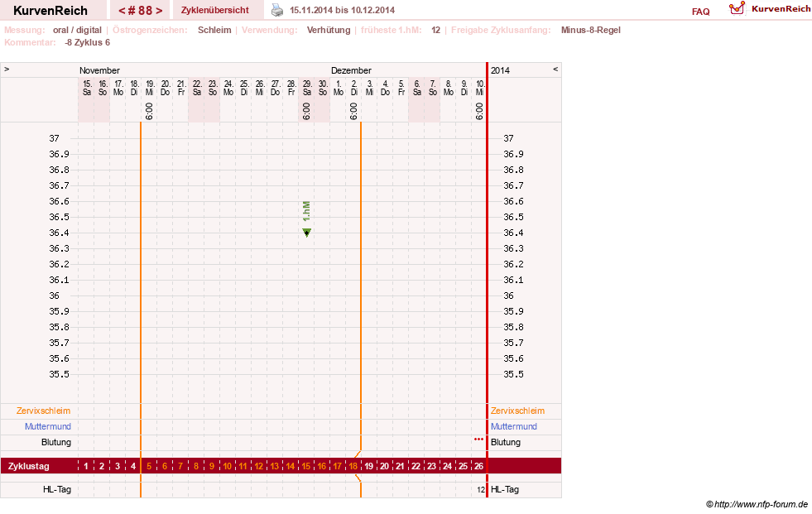This screenshot has width=812, height=514.
Task: Click the left Blutung row label
Action: [56, 442]
